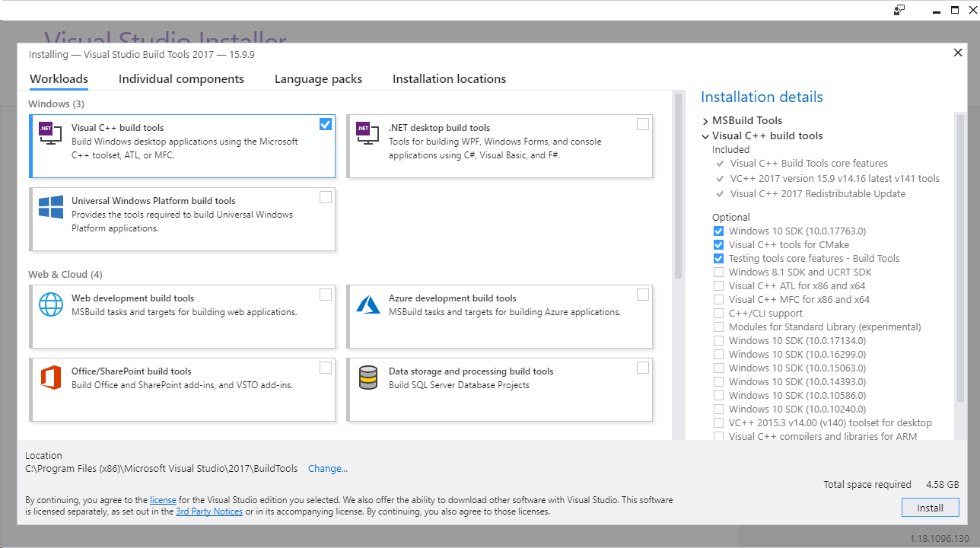Enable Visual C++ ATL for x86 and x64
The height and width of the screenshot is (548, 980).
point(718,286)
